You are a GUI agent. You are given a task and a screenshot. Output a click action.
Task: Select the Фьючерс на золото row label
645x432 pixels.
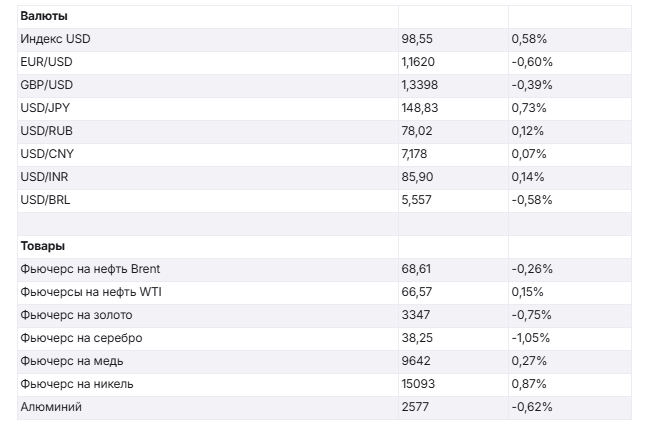[75, 315]
